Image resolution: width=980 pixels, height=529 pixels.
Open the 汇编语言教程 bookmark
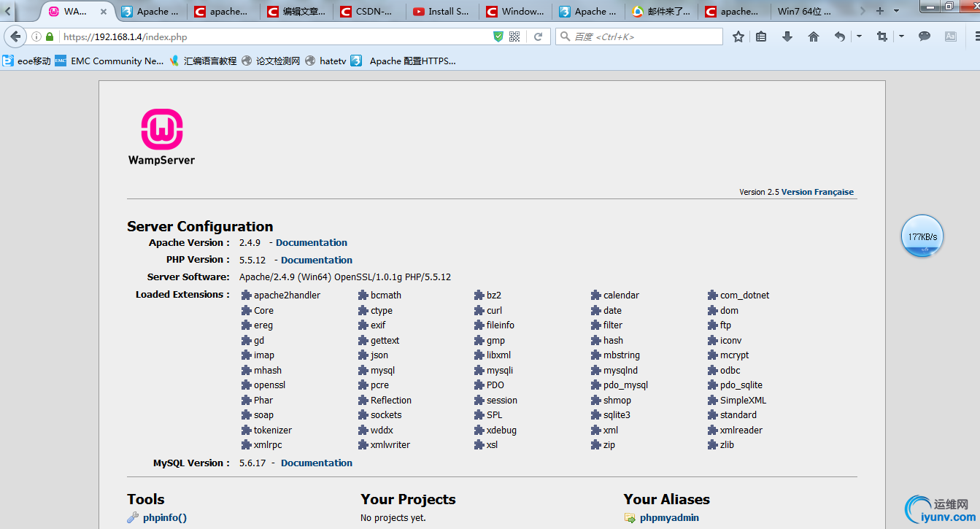pos(203,61)
